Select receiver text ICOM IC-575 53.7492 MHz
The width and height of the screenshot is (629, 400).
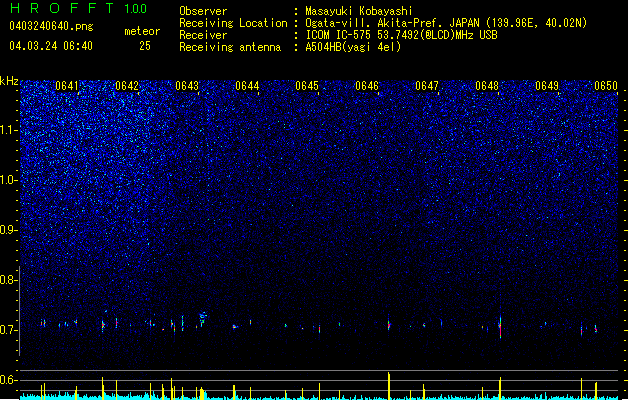(401, 35)
